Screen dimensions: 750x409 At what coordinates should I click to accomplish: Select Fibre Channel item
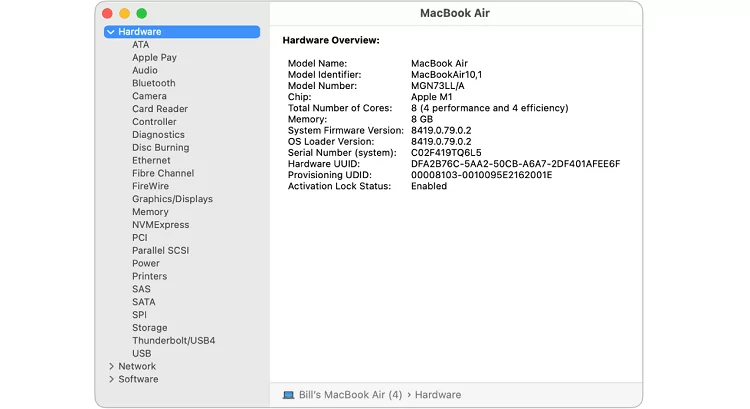[x=163, y=173]
